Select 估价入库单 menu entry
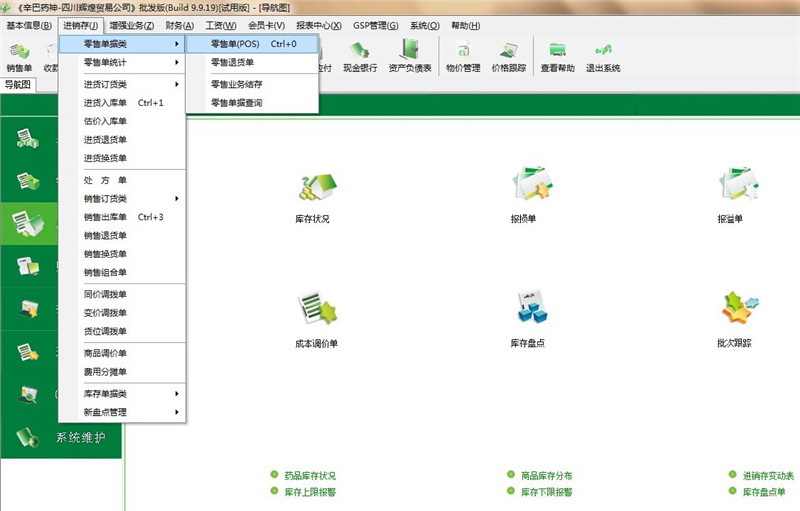The image size is (800, 511). click(121, 121)
